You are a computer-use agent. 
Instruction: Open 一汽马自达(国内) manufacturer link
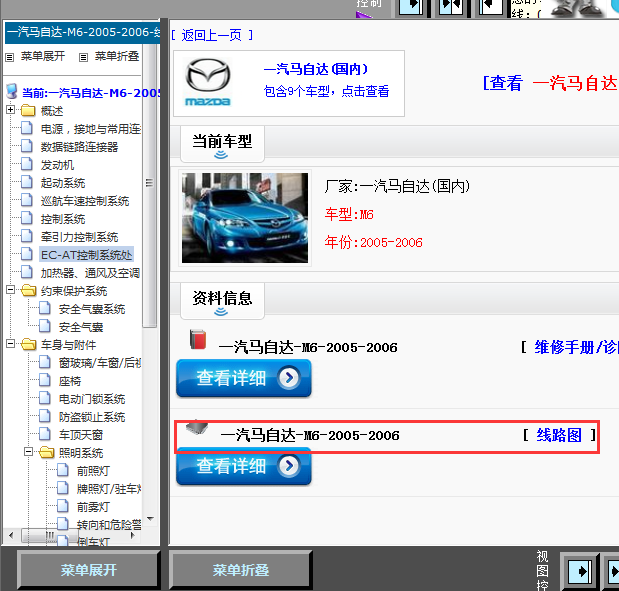tap(316, 69)
